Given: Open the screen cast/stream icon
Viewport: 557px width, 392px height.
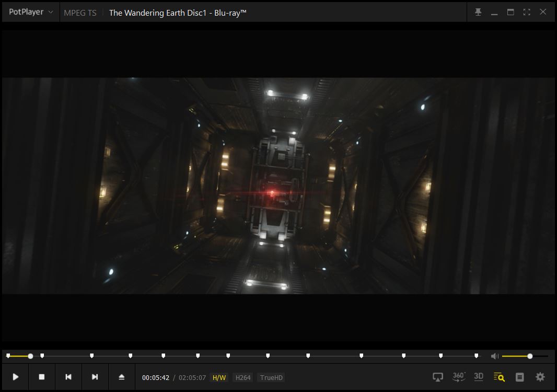Looking at the screenshot, I should 438,377.
